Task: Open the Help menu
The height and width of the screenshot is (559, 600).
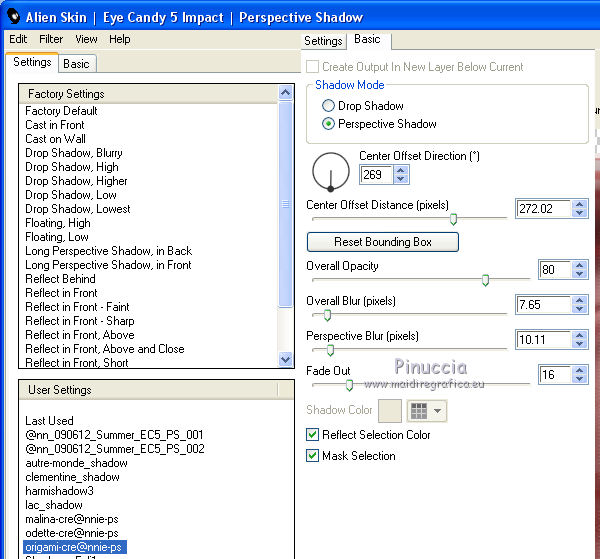Action: pos(119,39)
